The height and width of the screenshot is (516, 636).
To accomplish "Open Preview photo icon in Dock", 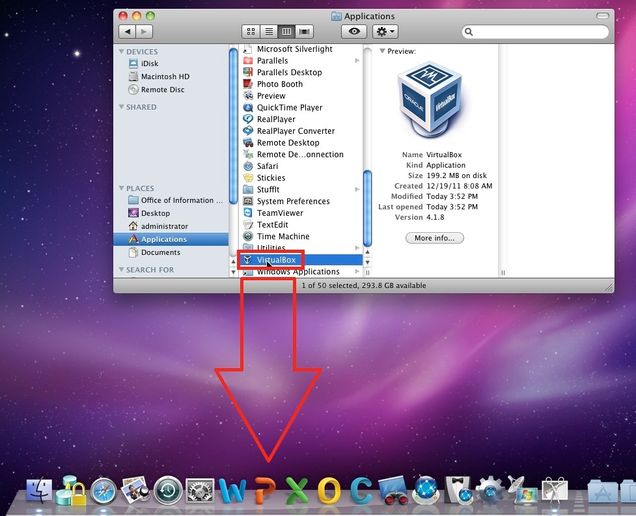I will 135,490.
